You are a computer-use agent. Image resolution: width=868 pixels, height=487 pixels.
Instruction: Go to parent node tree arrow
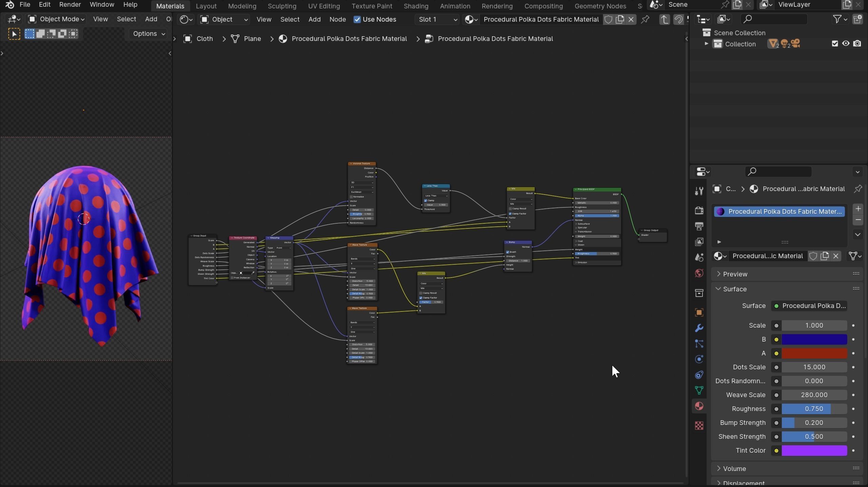pyautogui.click(x=664, y=19)
